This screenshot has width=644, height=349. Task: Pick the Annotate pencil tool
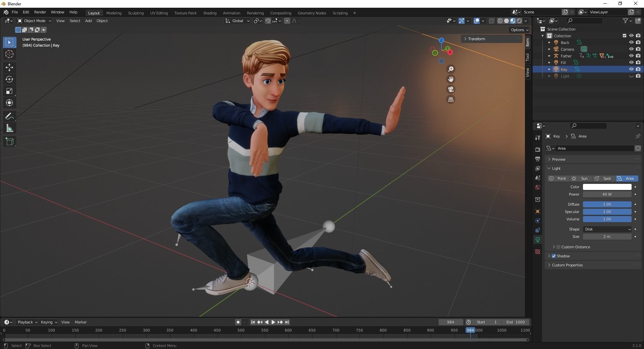[x=9, y=116]
